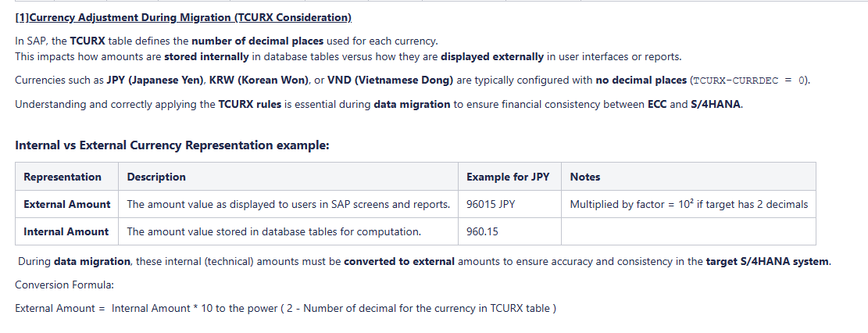The image size is (868, 333).
Task: Click the underlined Currency Adjustment During Migration heading
Action: point(183,17)
